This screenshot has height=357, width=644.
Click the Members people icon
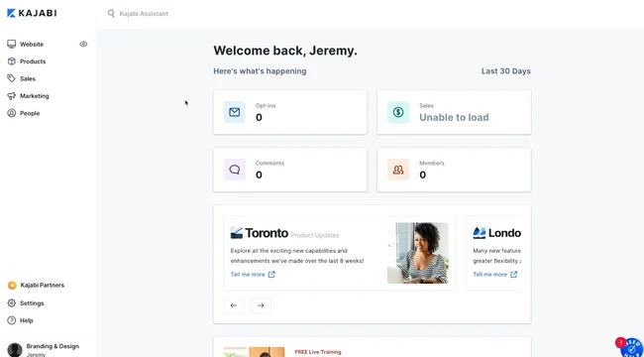pos(398,170)
